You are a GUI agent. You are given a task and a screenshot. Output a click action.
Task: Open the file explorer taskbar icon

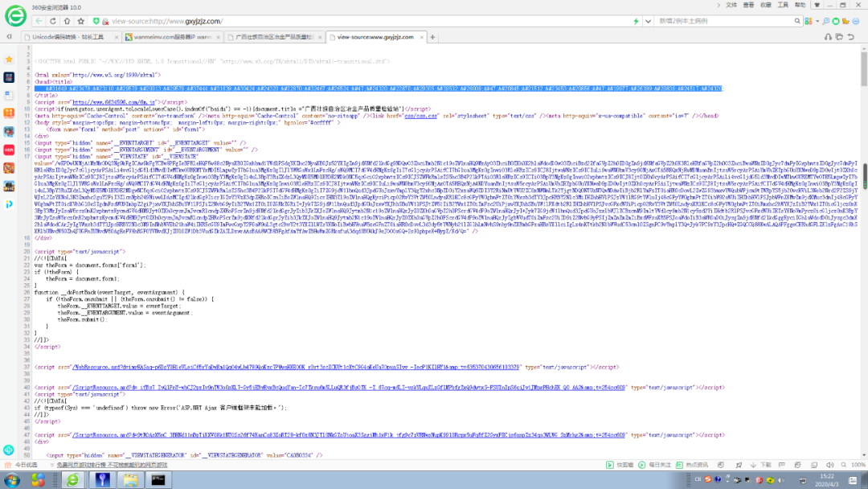(x=130, y=479)
